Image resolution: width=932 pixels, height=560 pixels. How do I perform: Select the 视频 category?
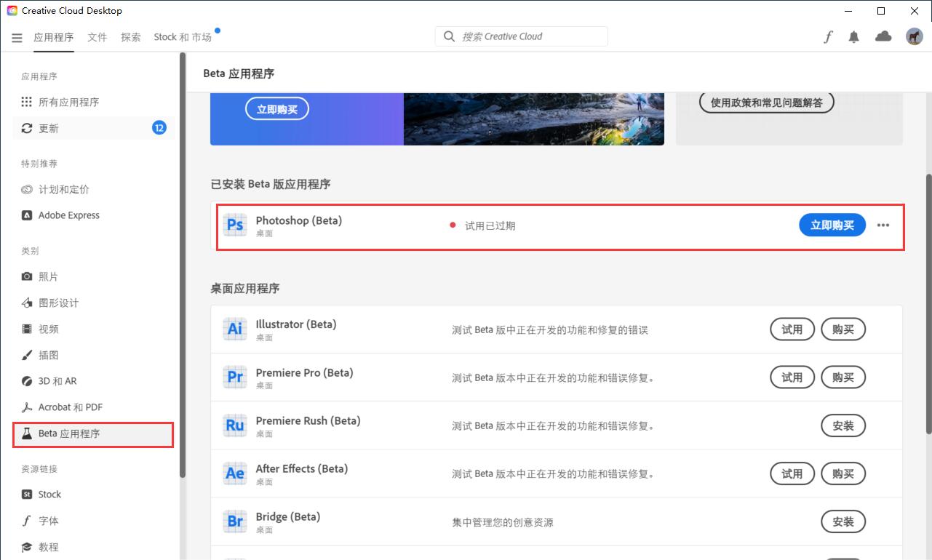click(x=93, y=329)
